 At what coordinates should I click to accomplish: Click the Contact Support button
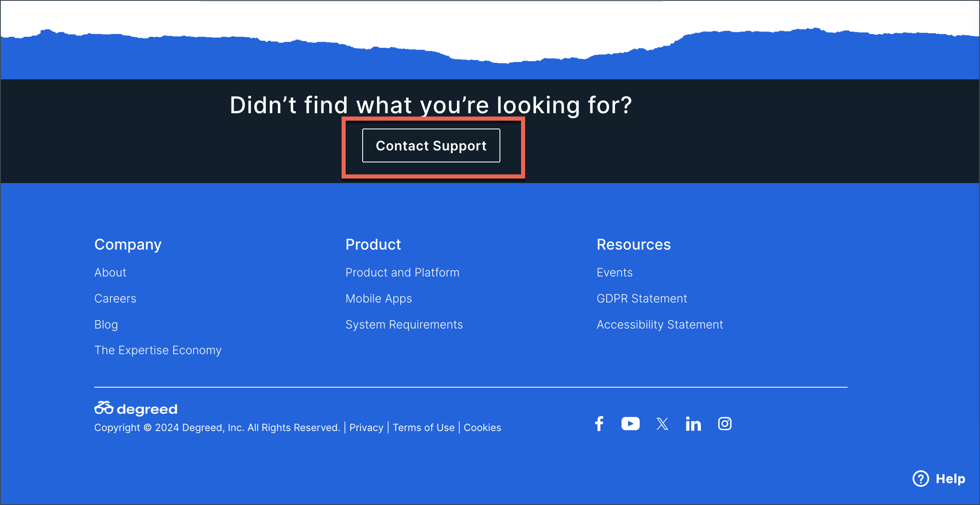(x=431, y=145)
